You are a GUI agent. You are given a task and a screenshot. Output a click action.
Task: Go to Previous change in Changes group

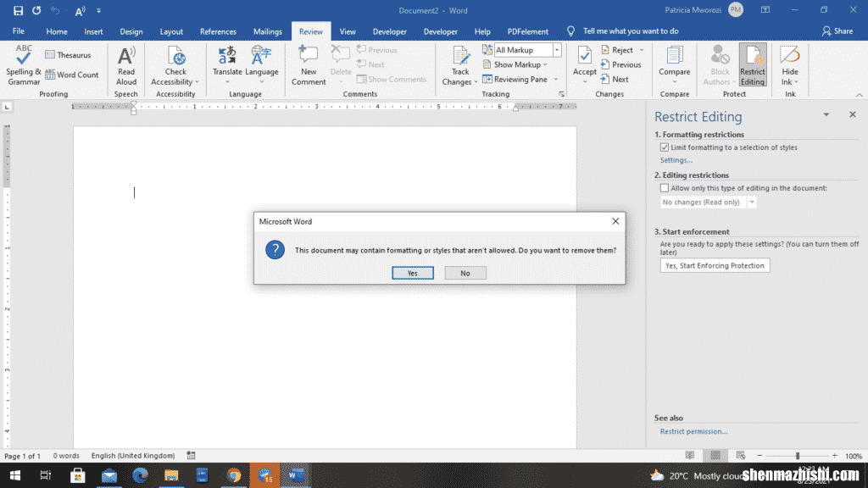(x=621, y=64)
